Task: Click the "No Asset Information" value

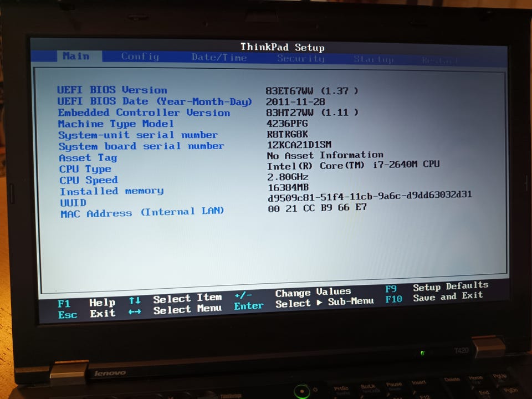Action: 325,155
